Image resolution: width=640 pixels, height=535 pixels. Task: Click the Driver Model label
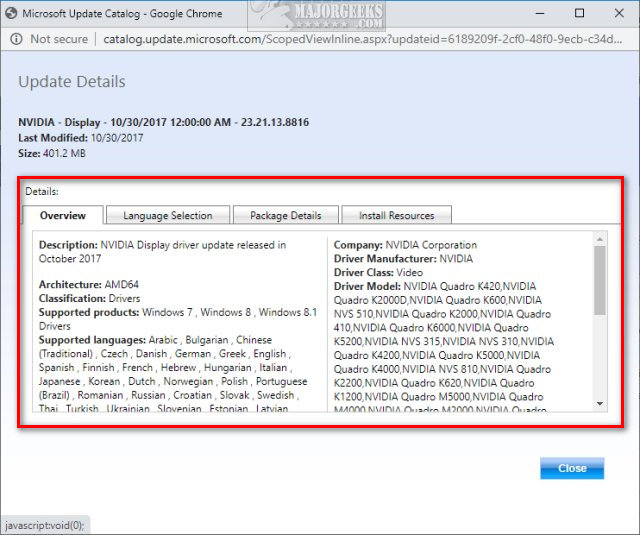(x=367, y=286)
